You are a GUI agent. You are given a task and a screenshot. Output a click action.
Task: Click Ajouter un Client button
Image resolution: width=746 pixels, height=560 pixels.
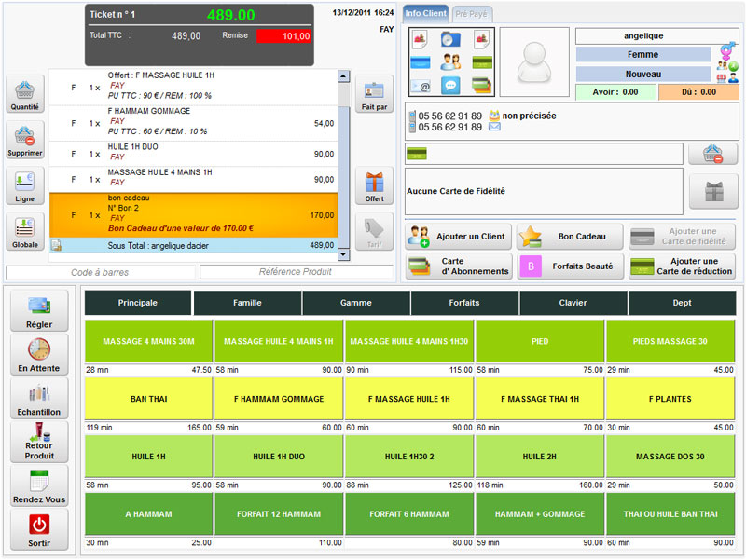458,237
